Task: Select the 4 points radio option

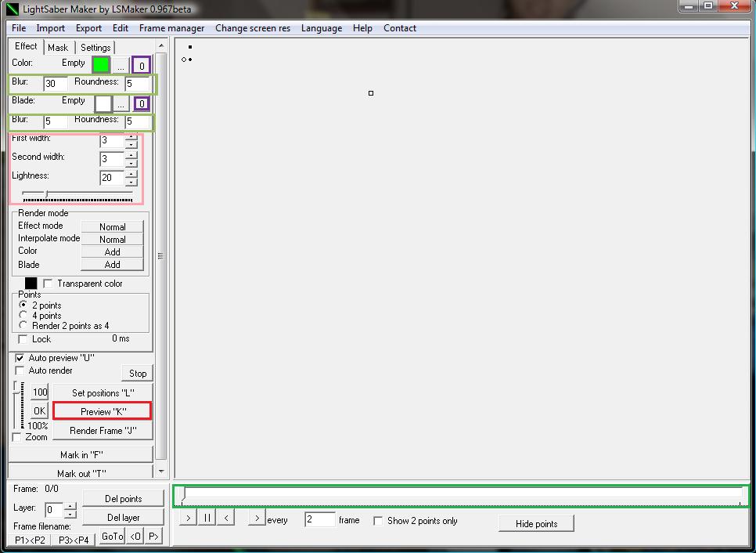Action: tap(23, 315)
